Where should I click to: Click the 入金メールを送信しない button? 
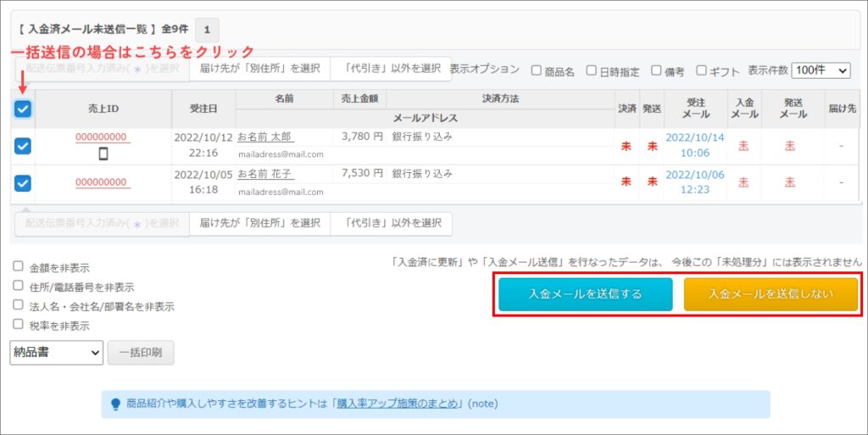click(771, 294)
